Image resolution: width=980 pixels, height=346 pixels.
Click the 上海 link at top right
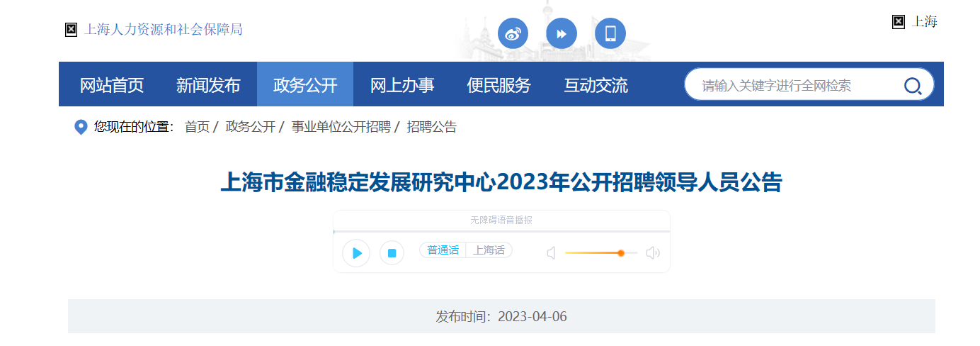(925, 22)
